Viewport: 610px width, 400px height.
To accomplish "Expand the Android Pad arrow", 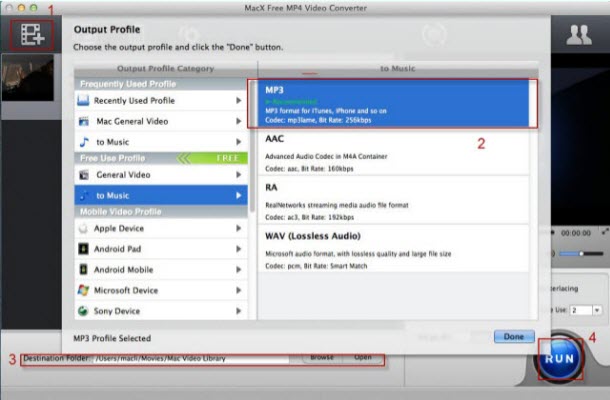I will pos(238,249).
